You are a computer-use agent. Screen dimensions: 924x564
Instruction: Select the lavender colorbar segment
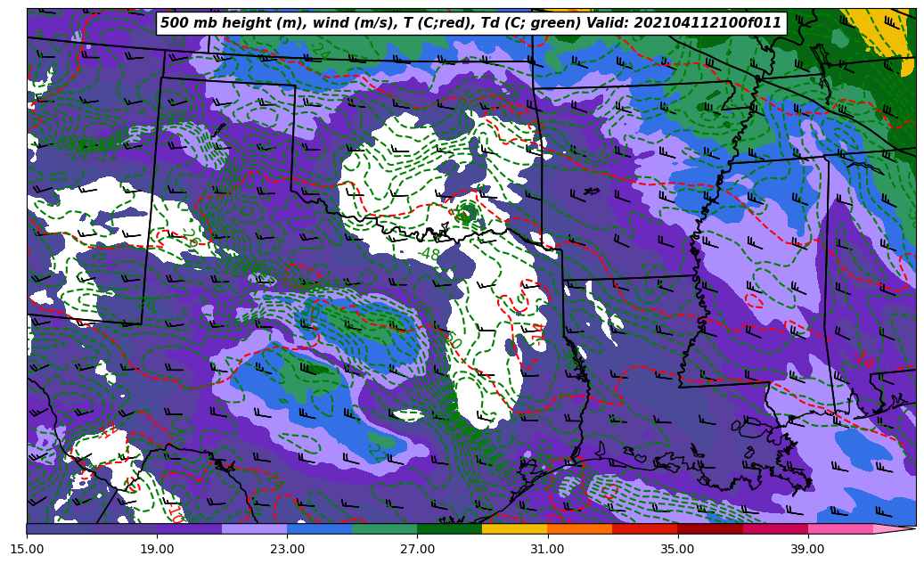click(x=254, y=528)
